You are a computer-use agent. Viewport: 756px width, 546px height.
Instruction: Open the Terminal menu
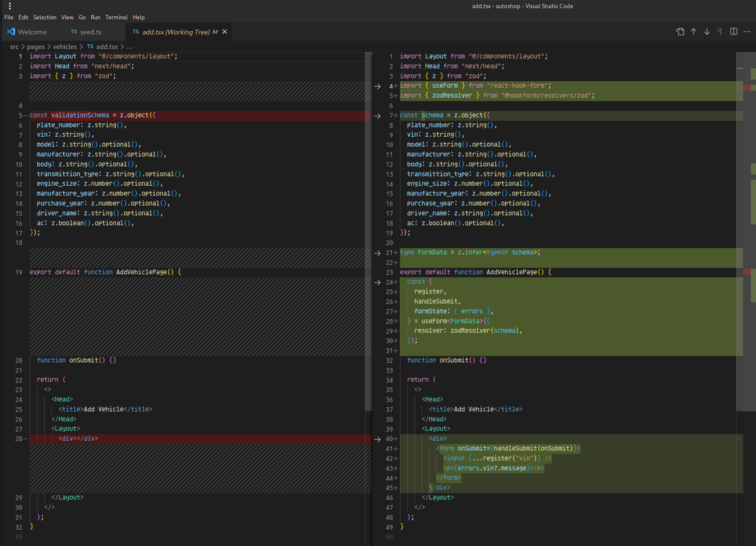click(x=117, y=17)
